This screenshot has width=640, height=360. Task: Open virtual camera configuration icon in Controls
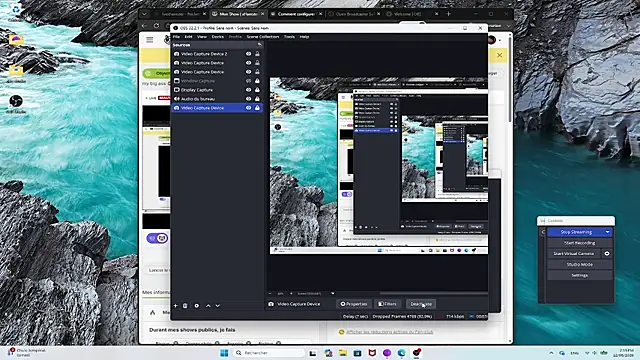click(x=607, y=253)
